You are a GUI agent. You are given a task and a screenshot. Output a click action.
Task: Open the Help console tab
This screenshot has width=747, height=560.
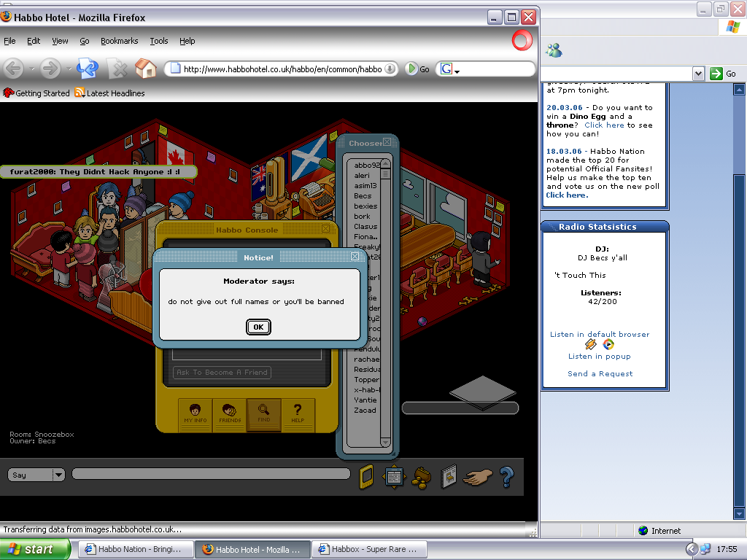coord(298,415)
